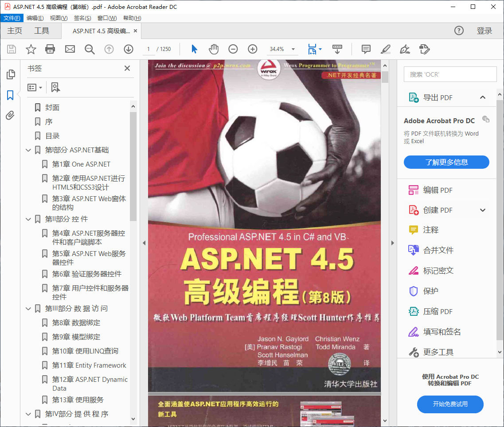Click the bookmarks panel scrollbar
Viewport: 504px width, 427px height.
133,167
